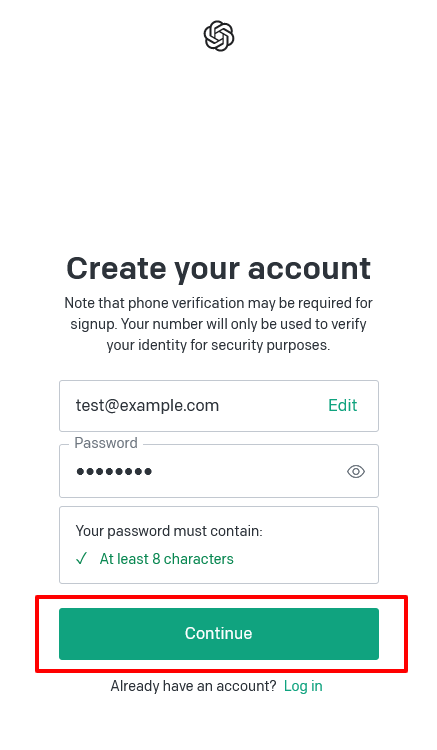
Task: Click the masked password dots
Action: [114, 472]
